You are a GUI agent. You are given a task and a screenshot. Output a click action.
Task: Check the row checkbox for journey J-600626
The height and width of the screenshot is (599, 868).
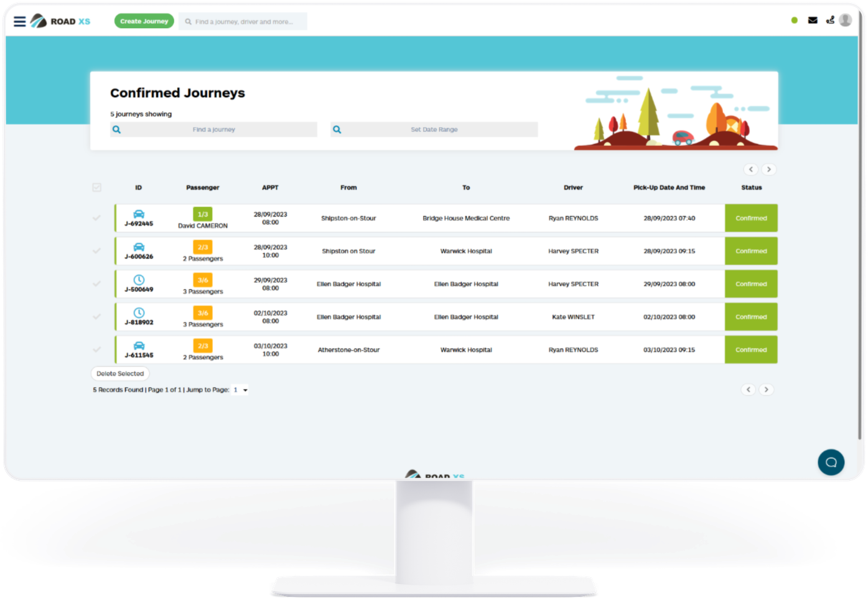point(97,250)
